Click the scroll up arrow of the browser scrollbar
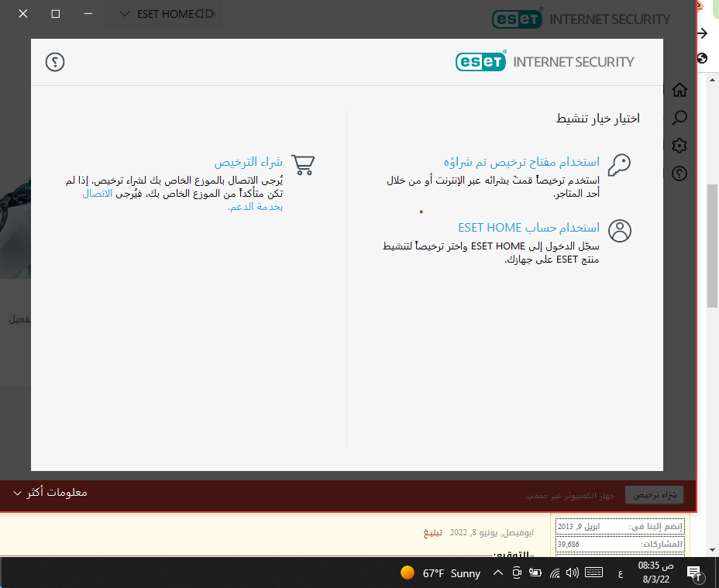 click(x=712, y=81)
